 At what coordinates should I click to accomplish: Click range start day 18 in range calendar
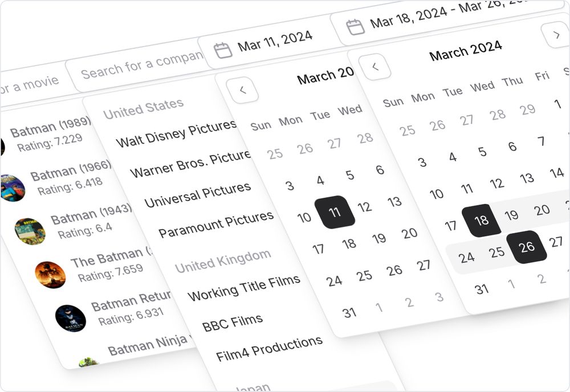coord(481,220)
